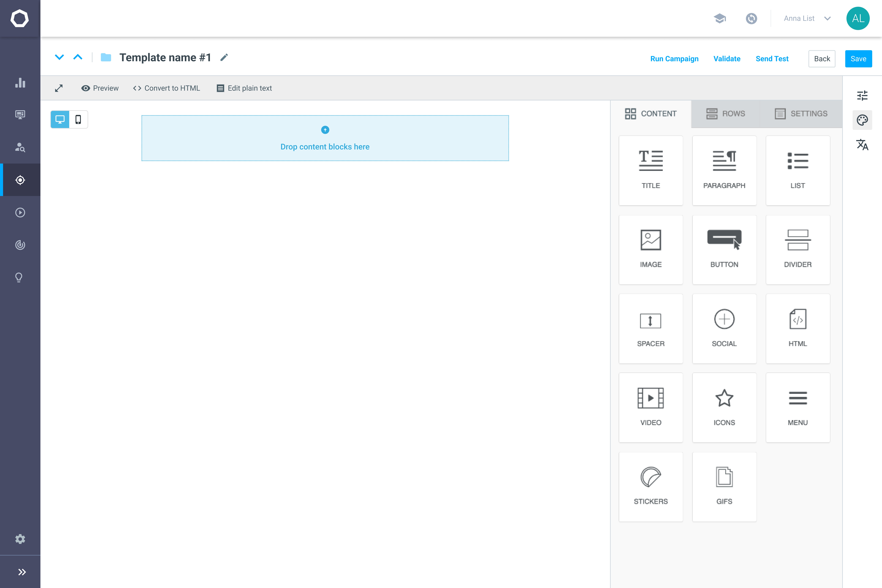Viewport: 882px width, 588px height.
Task: Expand the sidebar with double chevron
Action: click(x=22, y=572)
